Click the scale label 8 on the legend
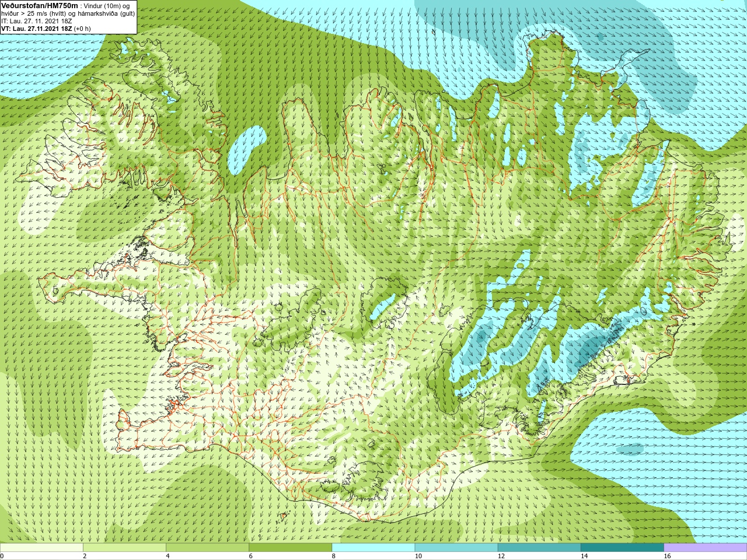The image size is (747, 560). pyautogui.click(x=334, y=556)
